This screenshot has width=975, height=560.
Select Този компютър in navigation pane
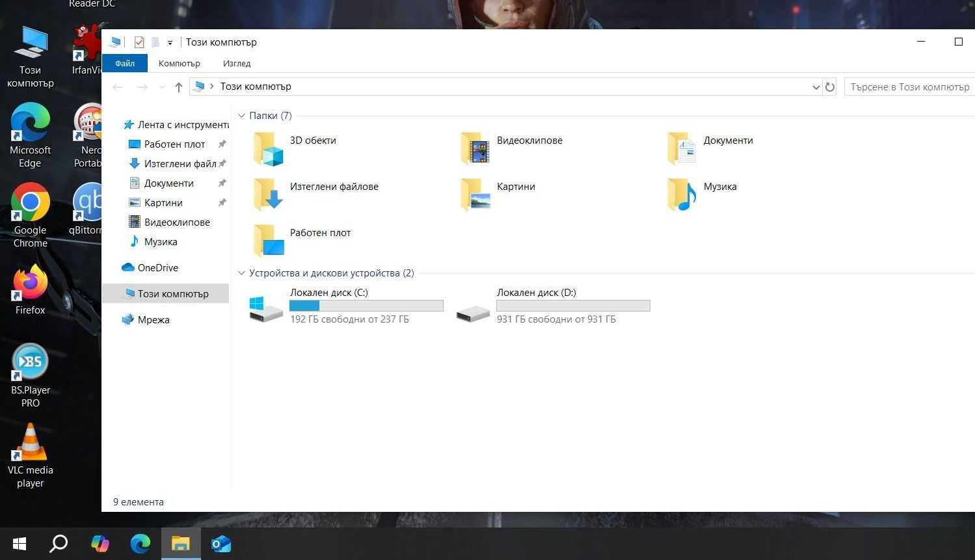(166, 293)
